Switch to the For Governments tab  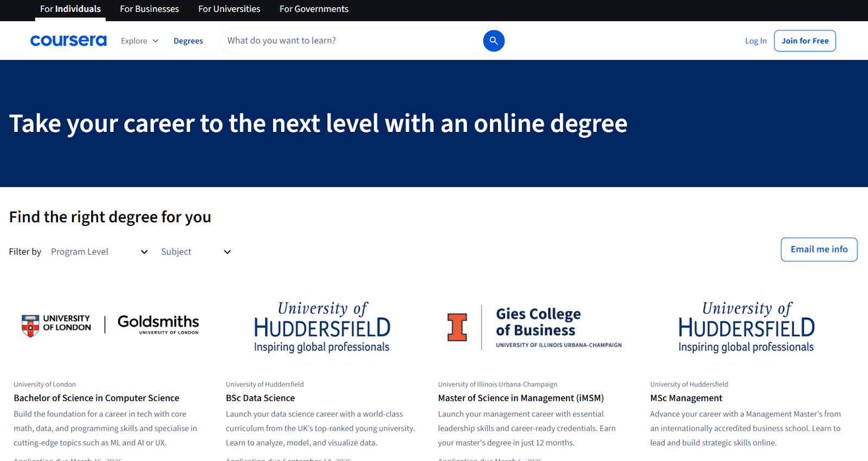(314, 9)
